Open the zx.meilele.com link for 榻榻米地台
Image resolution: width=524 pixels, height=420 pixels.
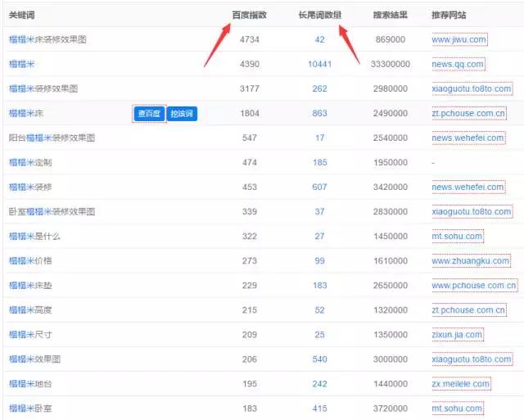pyautogui.click(x=461, y=384)
